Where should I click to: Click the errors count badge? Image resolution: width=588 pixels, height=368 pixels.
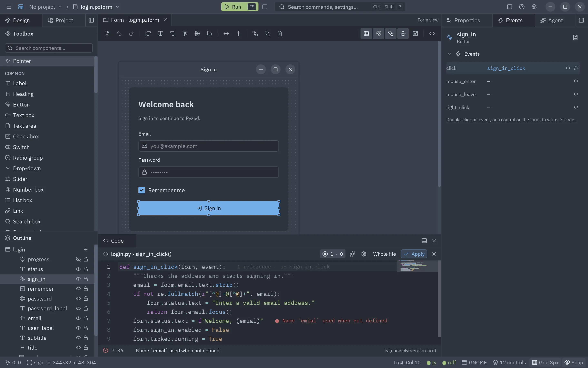point(332,254)
